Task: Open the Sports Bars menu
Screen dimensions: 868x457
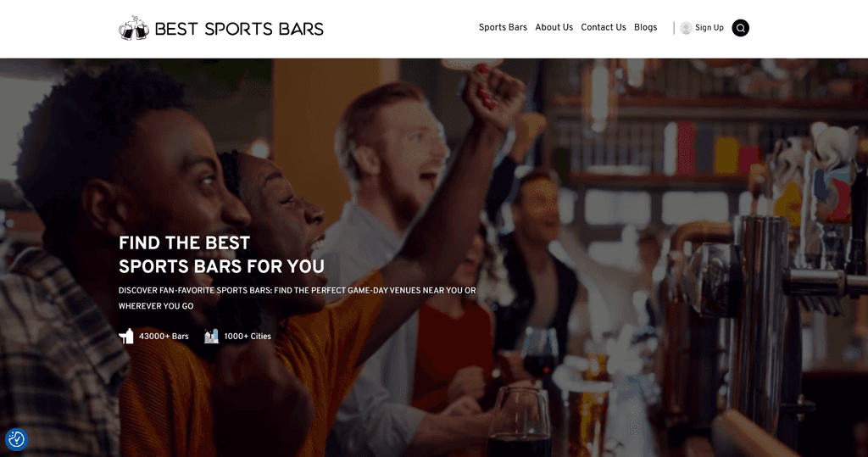Action: (x=503, y=28)
